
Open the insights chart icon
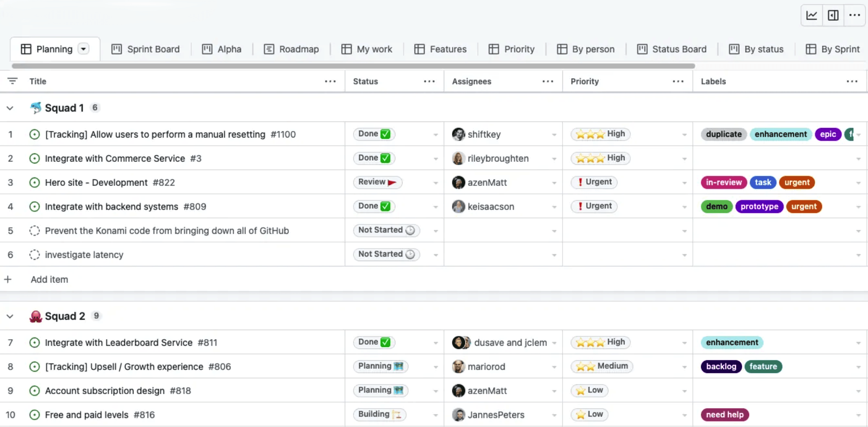click(x=811, y=15)
